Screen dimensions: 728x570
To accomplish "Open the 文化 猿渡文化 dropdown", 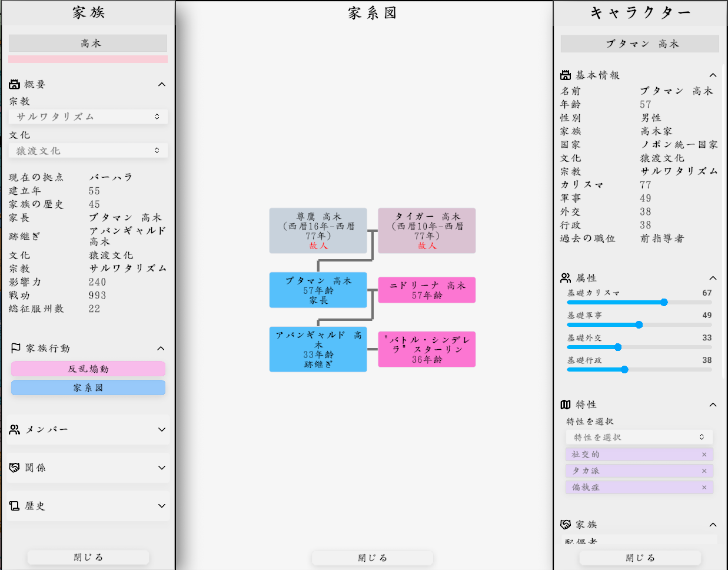I will point(88,151).
